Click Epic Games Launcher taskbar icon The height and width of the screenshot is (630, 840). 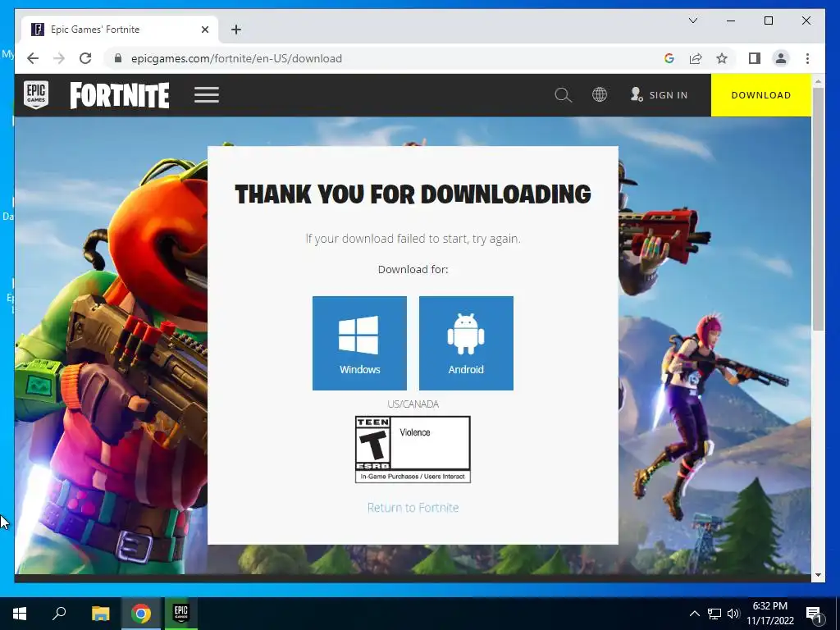(181, 614)
